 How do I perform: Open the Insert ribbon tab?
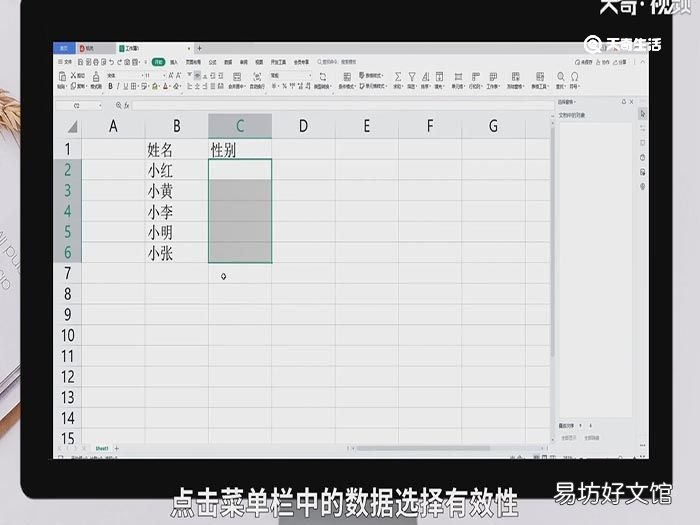(174, 62)
